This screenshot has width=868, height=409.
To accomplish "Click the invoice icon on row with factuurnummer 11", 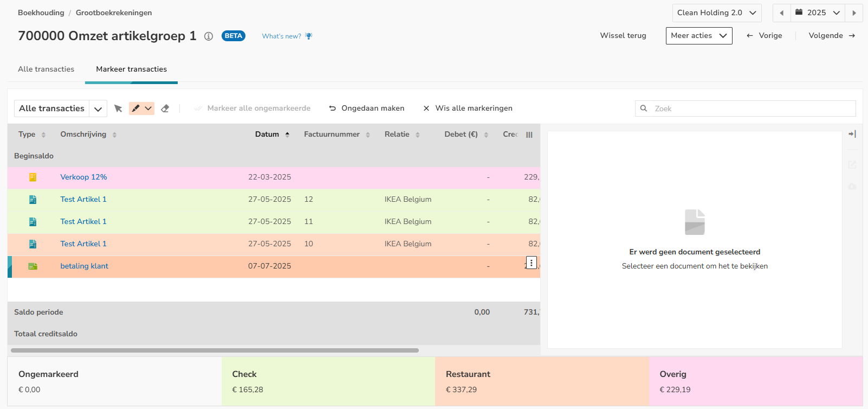I will click(x=33, y=222).
